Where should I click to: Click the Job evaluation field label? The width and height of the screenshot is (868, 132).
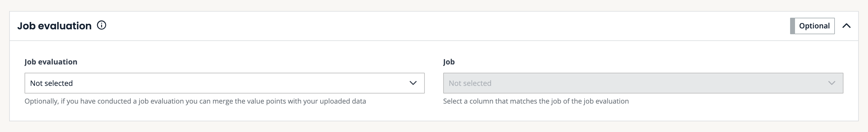click(51, 62)
